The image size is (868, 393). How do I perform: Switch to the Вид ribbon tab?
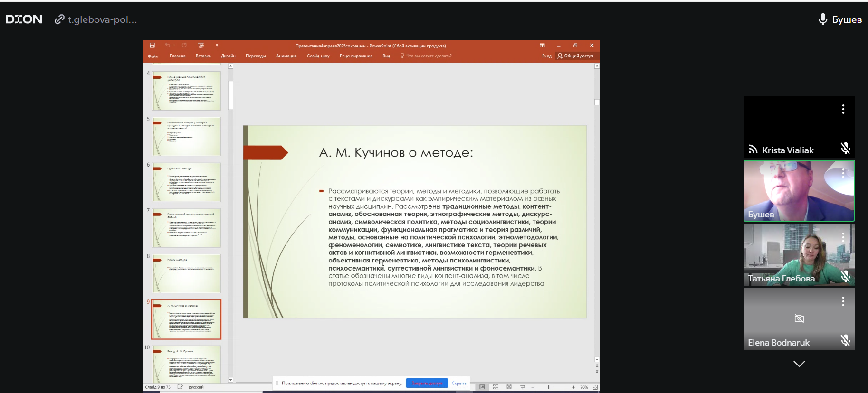point(386,56)
